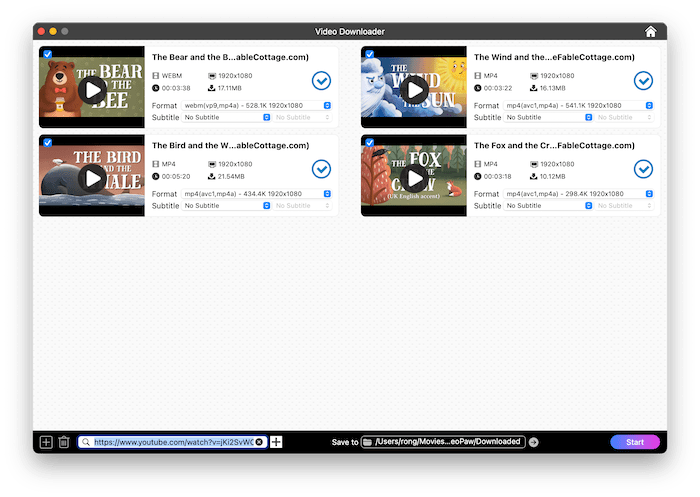This screenshot has width=700, height=497.
Task: Clear the URL field with the X icon
Action: tap(259, 442)
